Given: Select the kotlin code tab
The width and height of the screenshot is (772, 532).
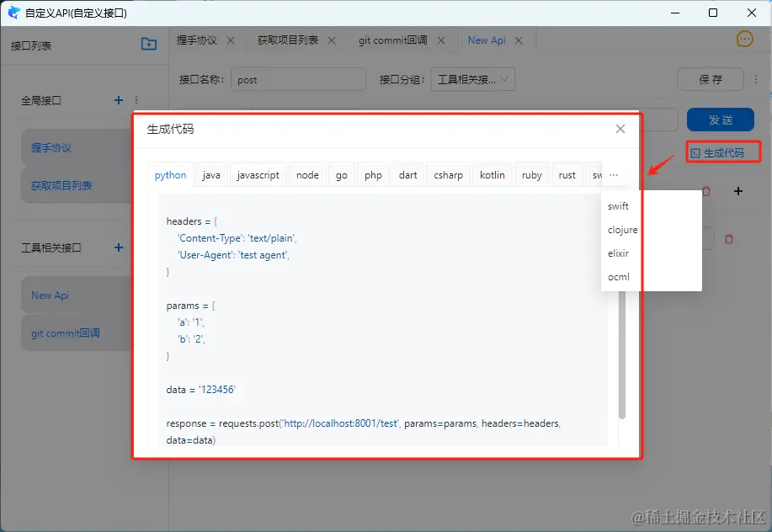Looking at the screenshot, I should pyautogui.click(x=492, y=175).
